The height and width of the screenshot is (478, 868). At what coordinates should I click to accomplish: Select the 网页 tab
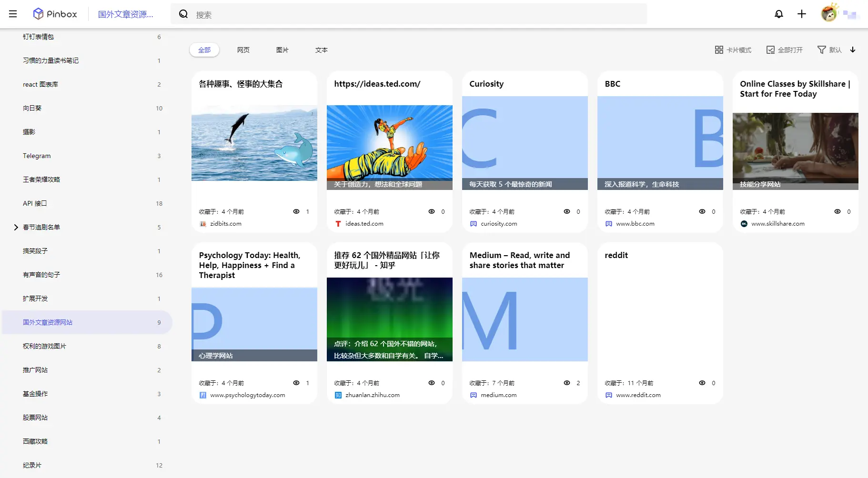coord(243,50)
